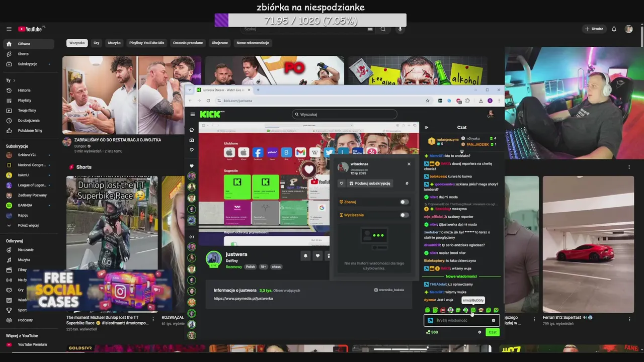
Task: Open Ferrari 812 Superfast short thumbnail
Action: [588, 244]
